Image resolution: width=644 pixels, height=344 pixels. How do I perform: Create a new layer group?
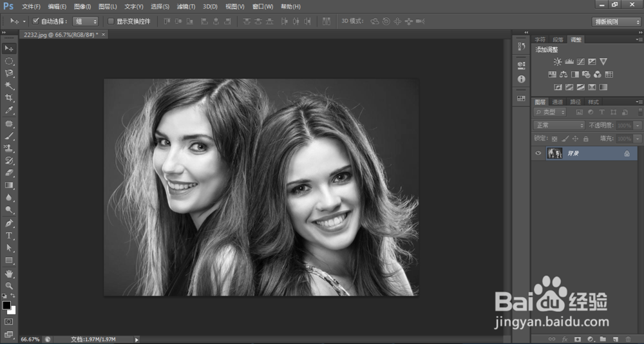coord(603,339)
